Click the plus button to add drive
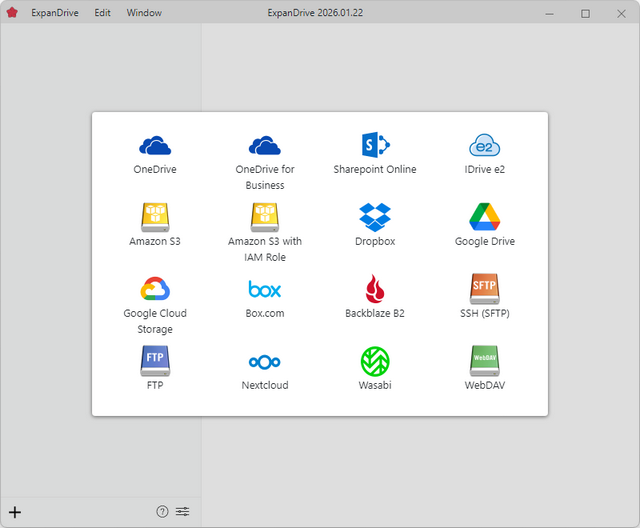640x528 pixels. pos(15,512)
